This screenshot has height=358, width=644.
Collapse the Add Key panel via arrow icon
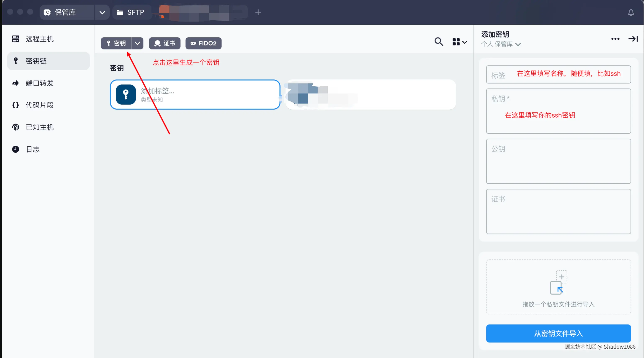click(x=633, y=39)
